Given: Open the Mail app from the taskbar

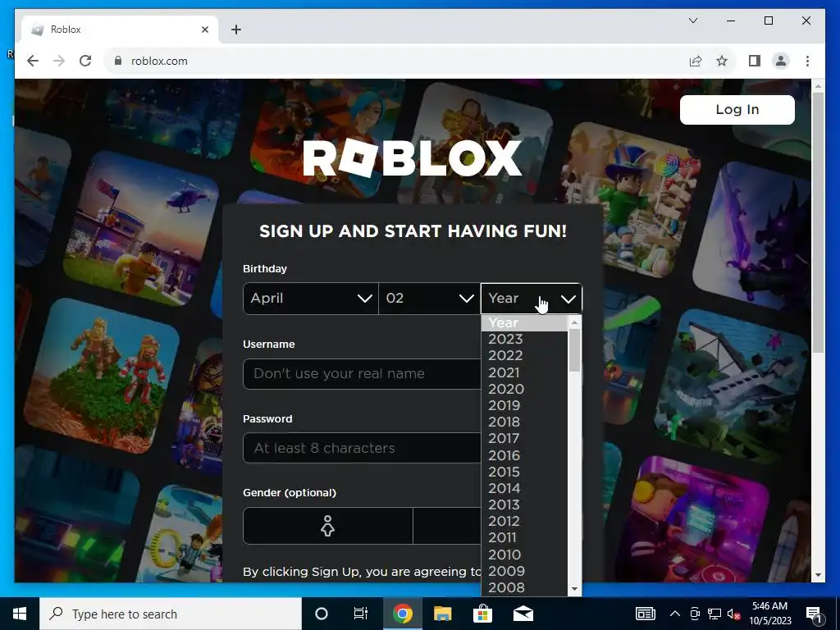Looking at the screenshot, I should coord(523,614).
